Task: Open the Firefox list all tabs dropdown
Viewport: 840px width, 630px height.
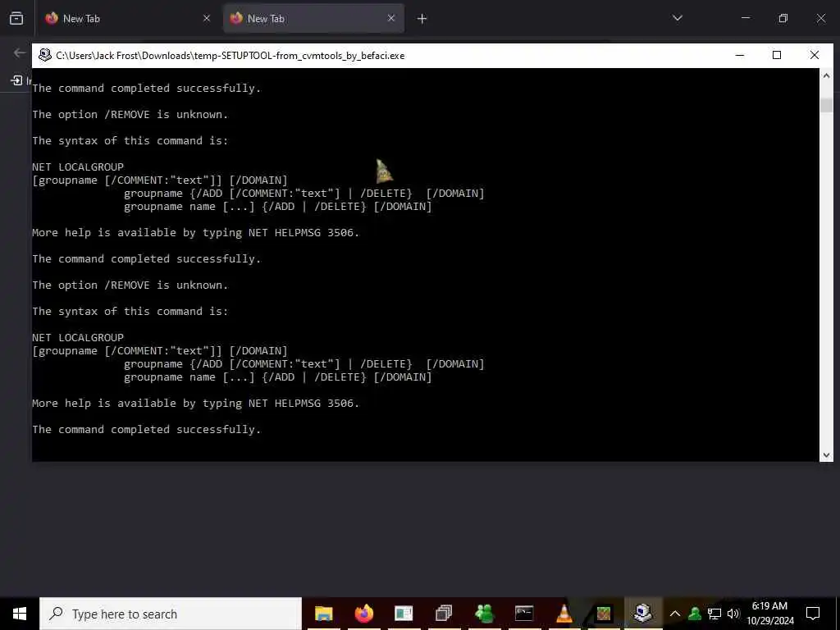Action: 677,18
